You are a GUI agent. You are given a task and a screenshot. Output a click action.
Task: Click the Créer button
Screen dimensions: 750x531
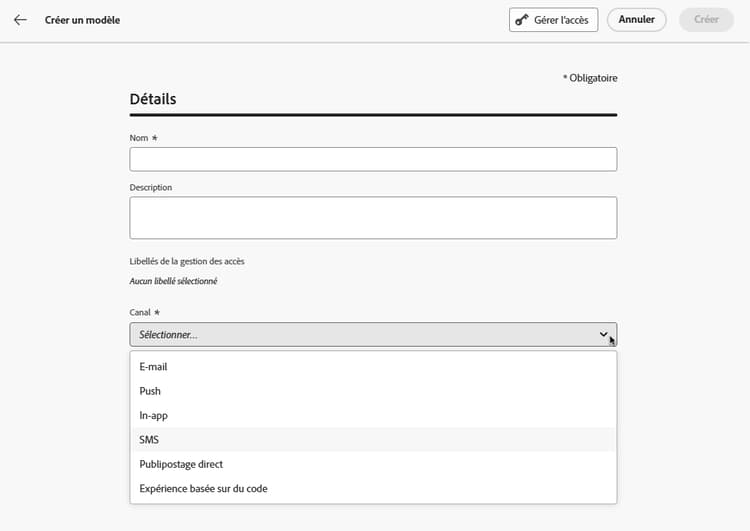[x=706, y=20]
